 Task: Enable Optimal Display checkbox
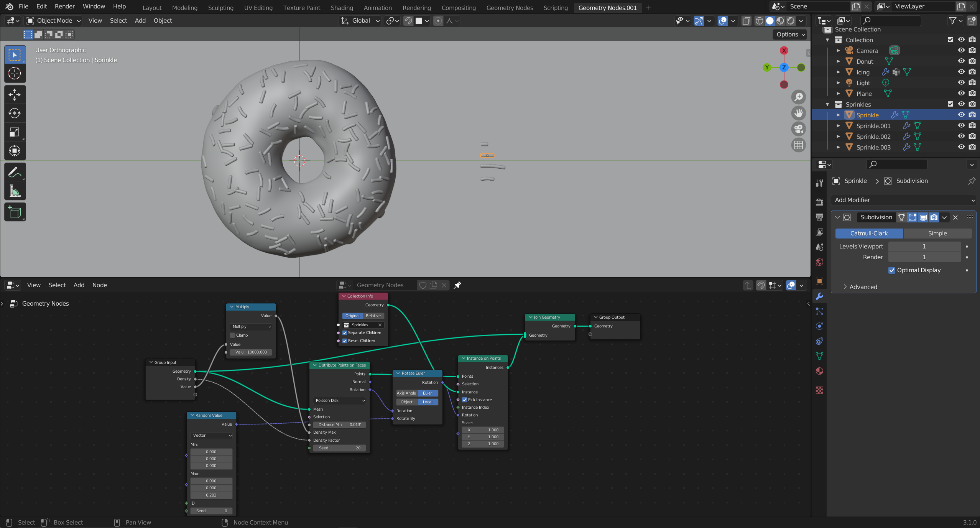point(891,270)
